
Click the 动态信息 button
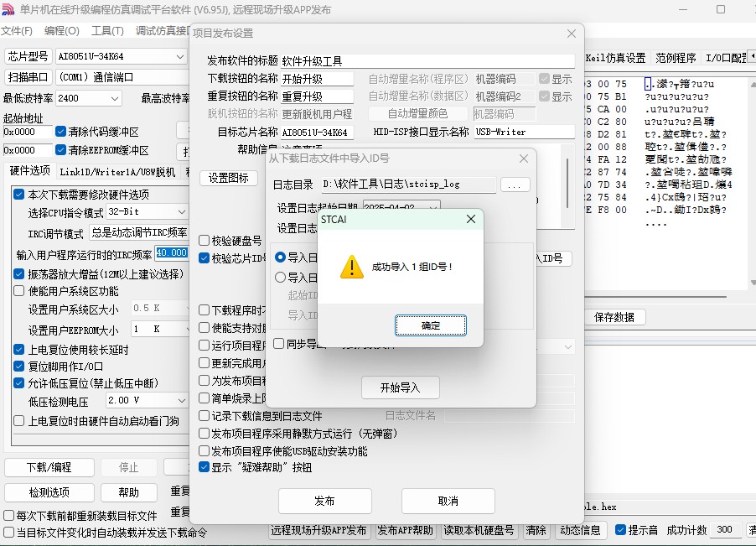580,530
